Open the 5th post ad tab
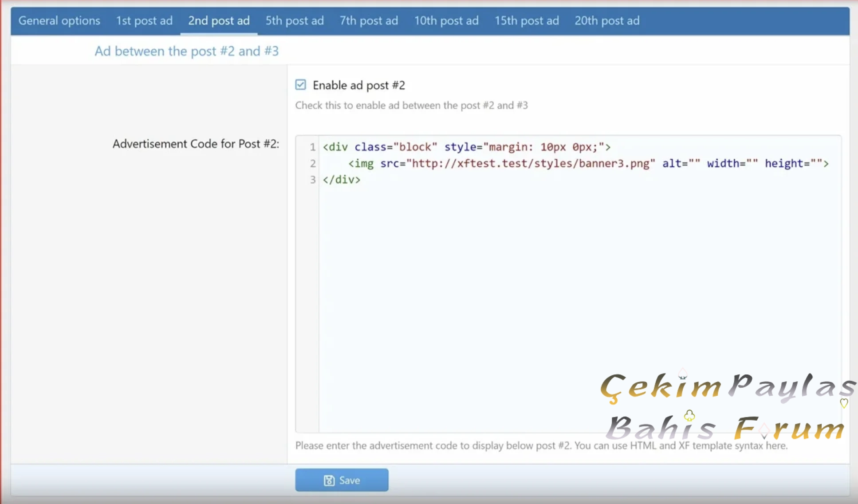Viewport: 858px width, 504px height. (294, 20)
